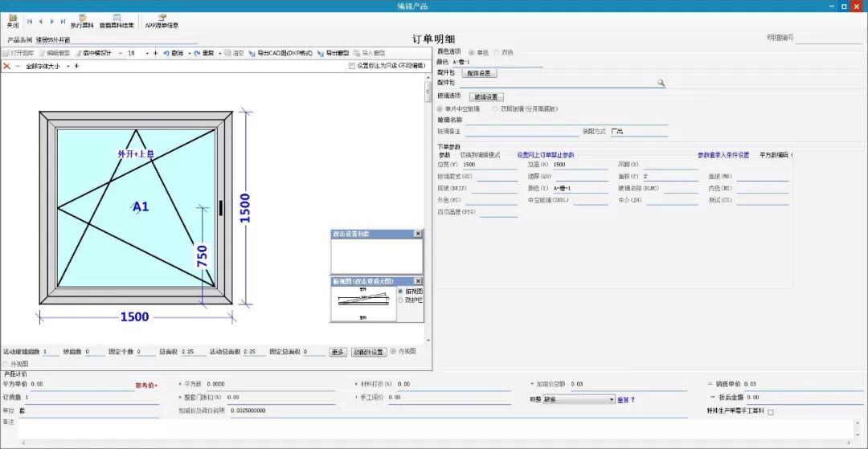This screenshot has width=868, height=449.
Task: Select the 外视图 outside view radio
Action: click(x=6, y=364)
